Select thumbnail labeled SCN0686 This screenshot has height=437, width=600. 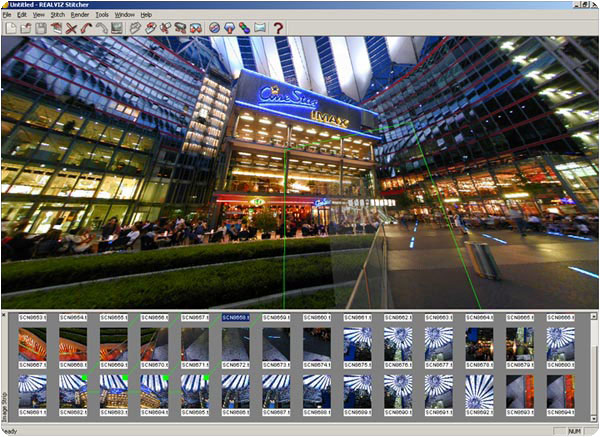pos(235,391)
